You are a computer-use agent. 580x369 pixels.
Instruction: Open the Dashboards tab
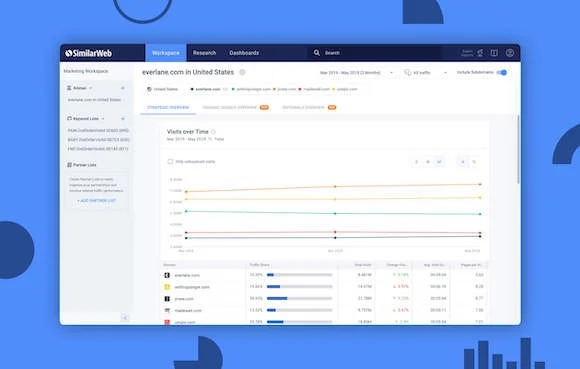pyautogui.click(x=244, y=53)
